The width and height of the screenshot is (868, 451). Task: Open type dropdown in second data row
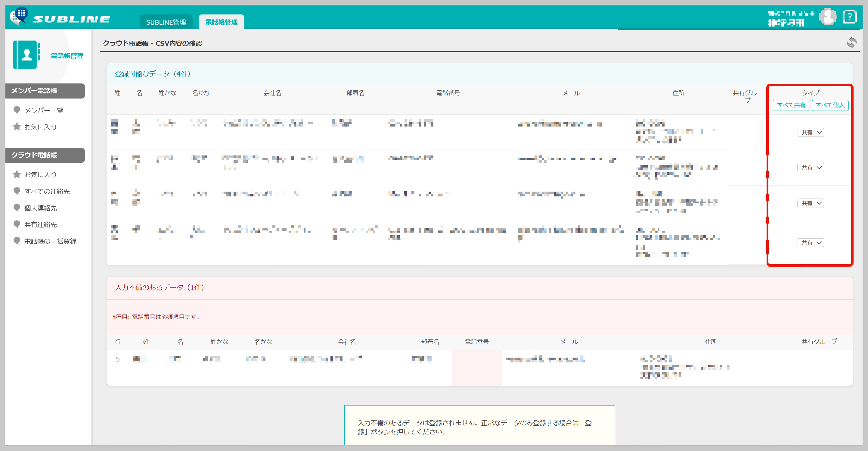pos(811,168)
